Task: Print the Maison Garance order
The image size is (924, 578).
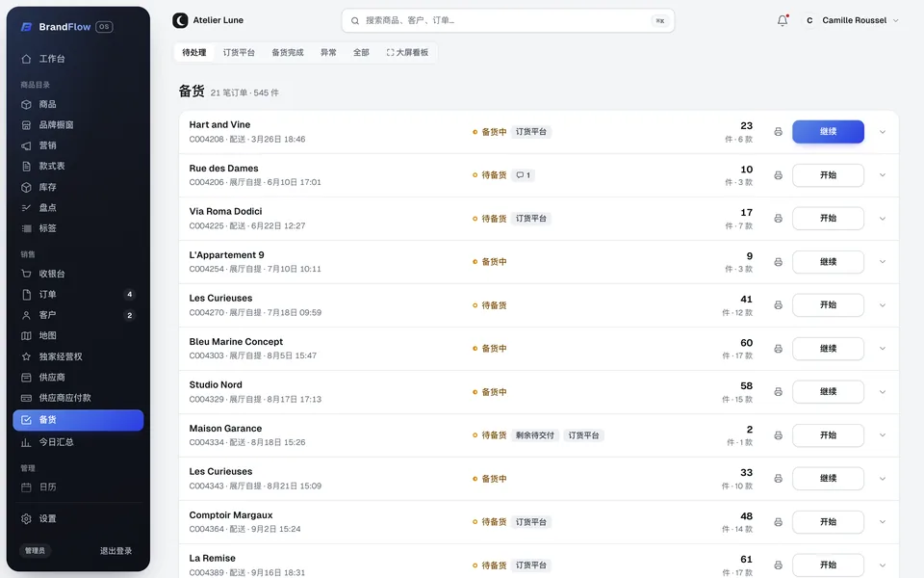Action: (x=778, y=435)
